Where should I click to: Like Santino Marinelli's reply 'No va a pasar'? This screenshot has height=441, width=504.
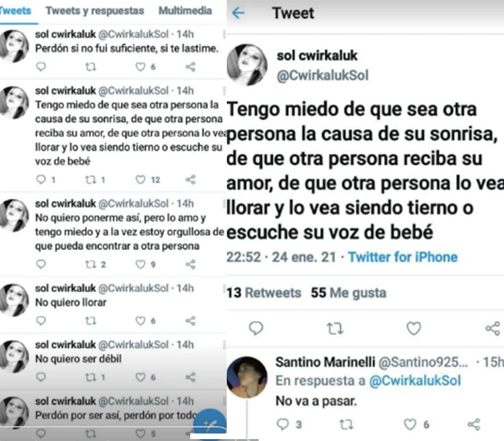tap(410, 424)
